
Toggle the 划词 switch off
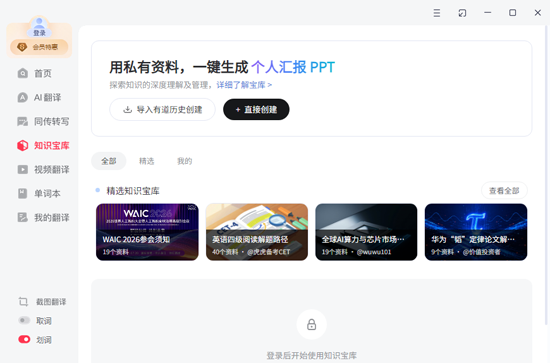coord(24,339)
